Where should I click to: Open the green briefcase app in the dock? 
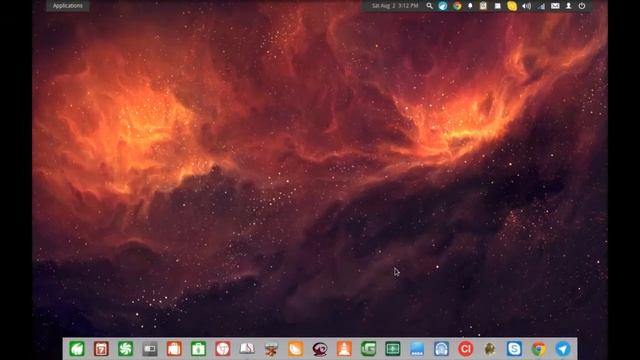point(198,349)
